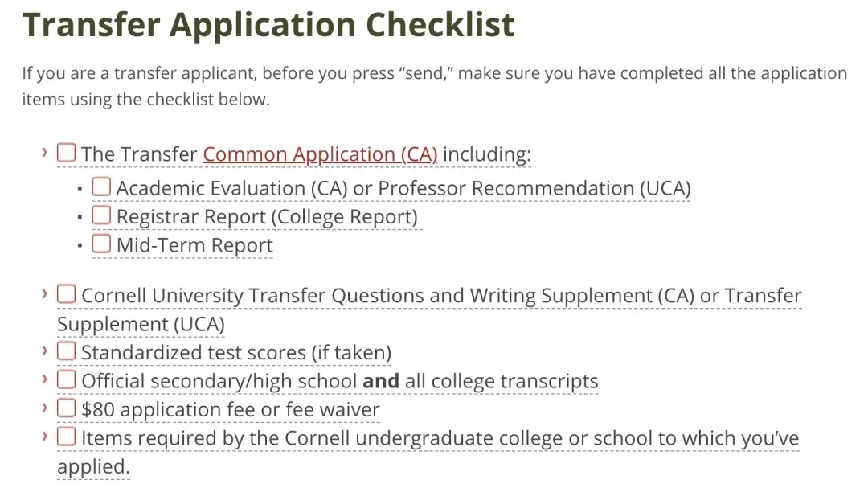The width and height of the screenshot is (868, 492).
Task: Click the chevron beside The Transfer Common Application
Action: (x=45, y=151)
